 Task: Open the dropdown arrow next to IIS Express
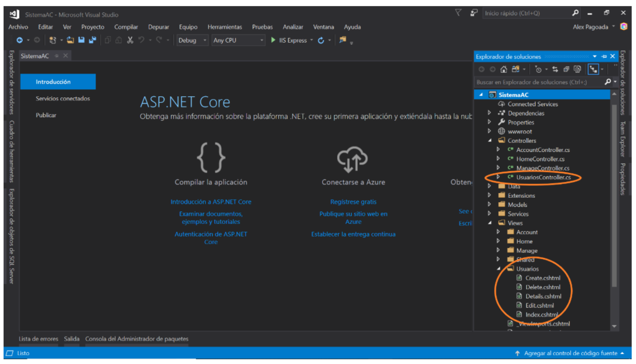[x=312, y=40]
